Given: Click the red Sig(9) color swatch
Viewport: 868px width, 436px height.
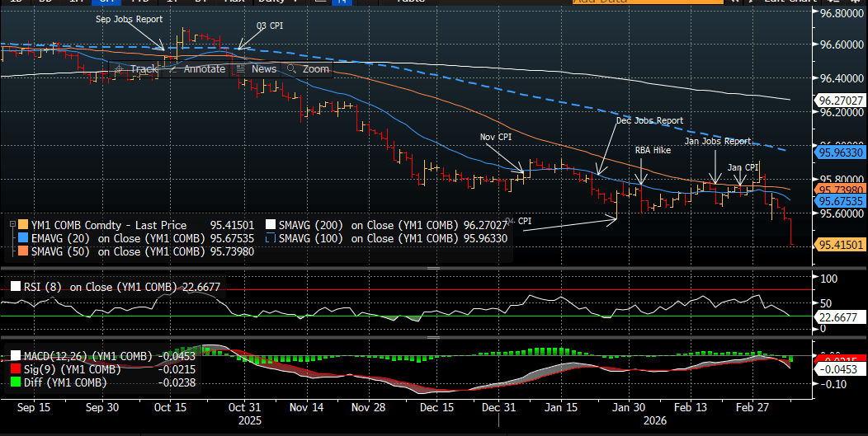Looking at the screenshot, I should [x=15, y=369].
